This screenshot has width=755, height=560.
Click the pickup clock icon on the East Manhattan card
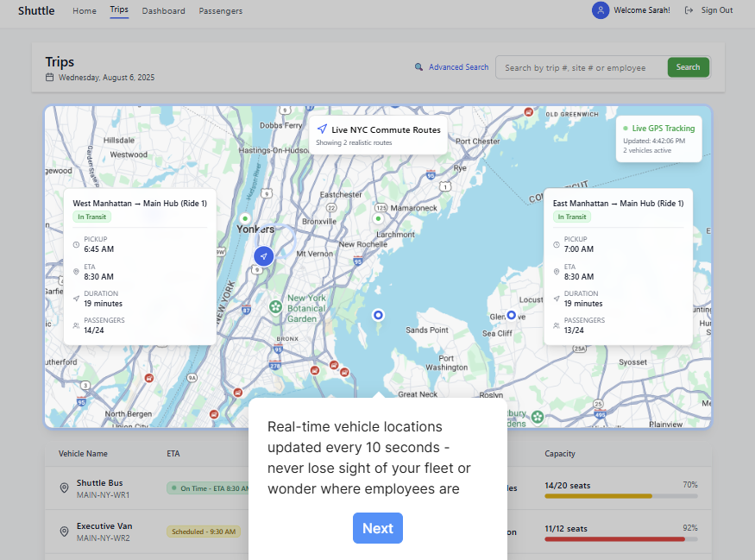pyautogui.click(x=557, y=244)
